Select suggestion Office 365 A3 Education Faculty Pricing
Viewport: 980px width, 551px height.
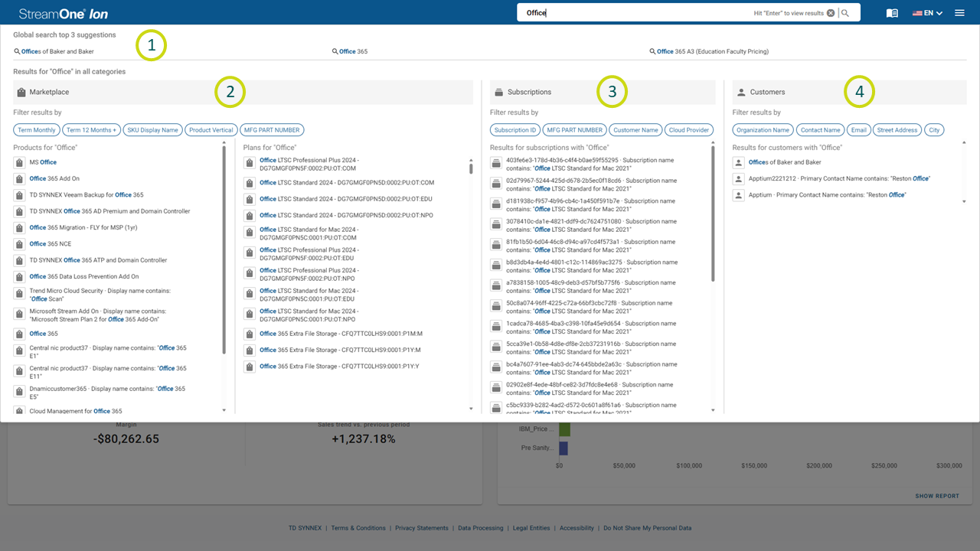tap(709, 51)
